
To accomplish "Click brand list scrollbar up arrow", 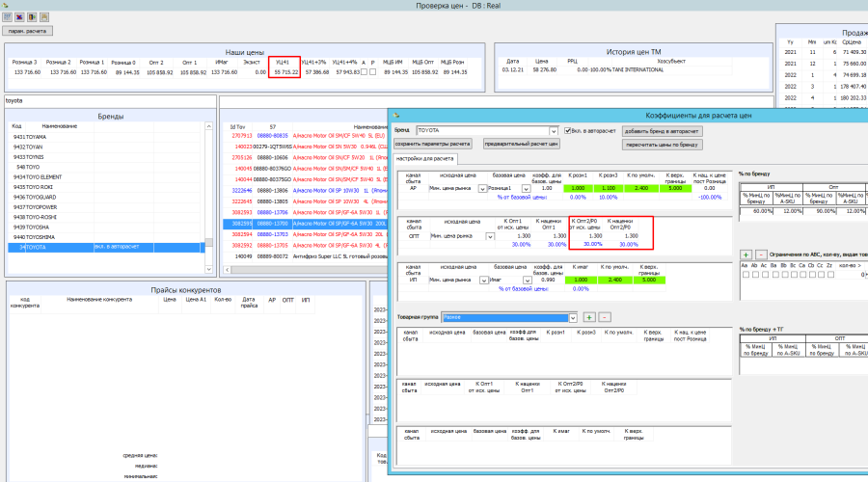I will 208,126.
